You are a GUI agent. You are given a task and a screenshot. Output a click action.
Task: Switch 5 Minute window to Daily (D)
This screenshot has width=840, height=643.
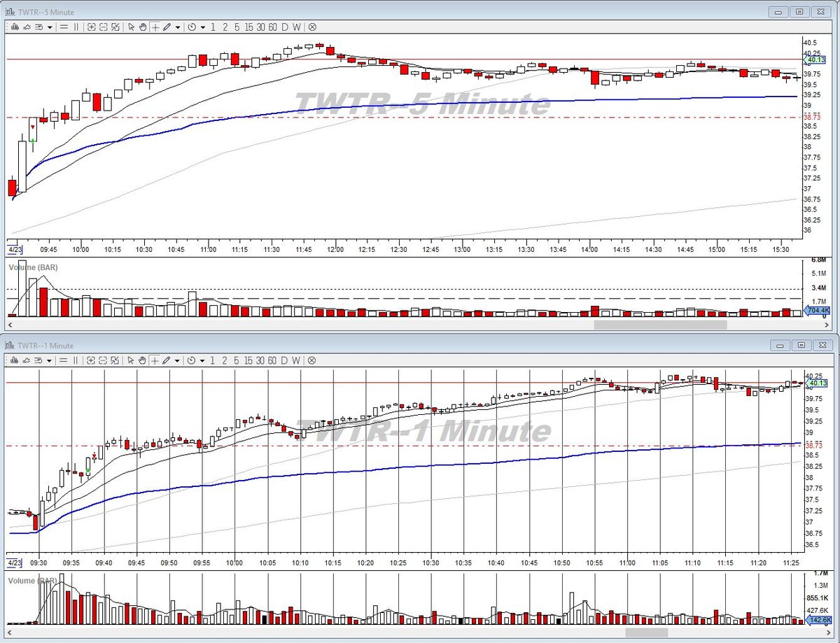(284, 27)
